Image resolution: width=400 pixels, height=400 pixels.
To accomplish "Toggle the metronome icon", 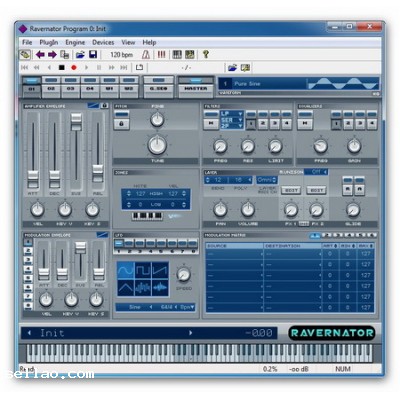I will coord(146,54).
